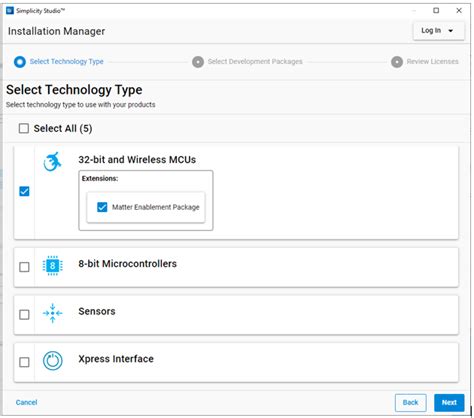
Task: Click the 8-bit Microcontrollers title
Action: [x=127, y=264]
